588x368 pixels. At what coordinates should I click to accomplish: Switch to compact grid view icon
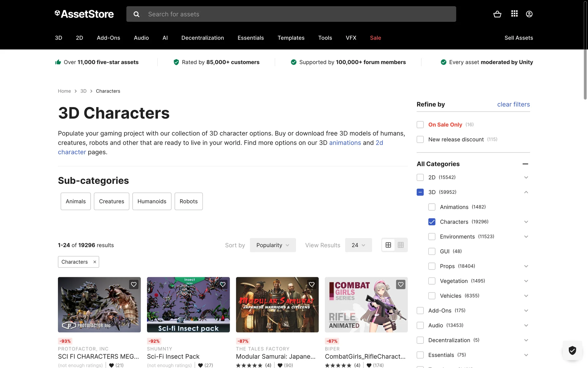tap(401, 245)
